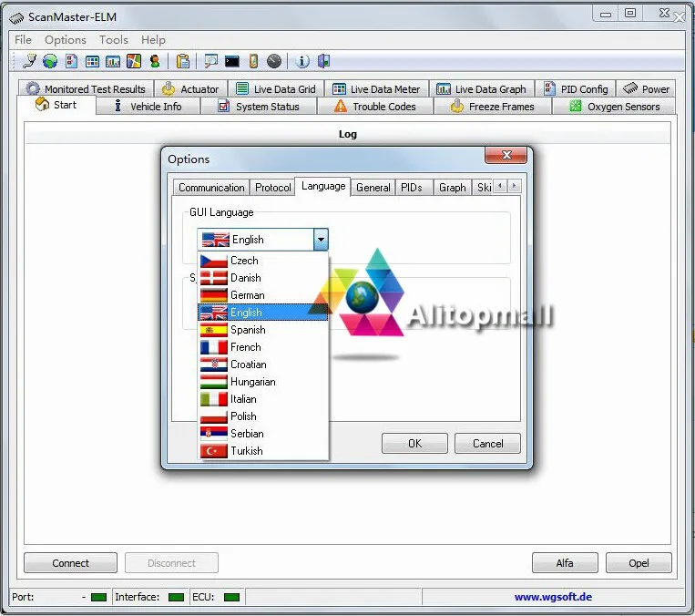Collapse the GUI Language dropdown arrow
The height and width of the screenshot is (616, 695).
321,240
